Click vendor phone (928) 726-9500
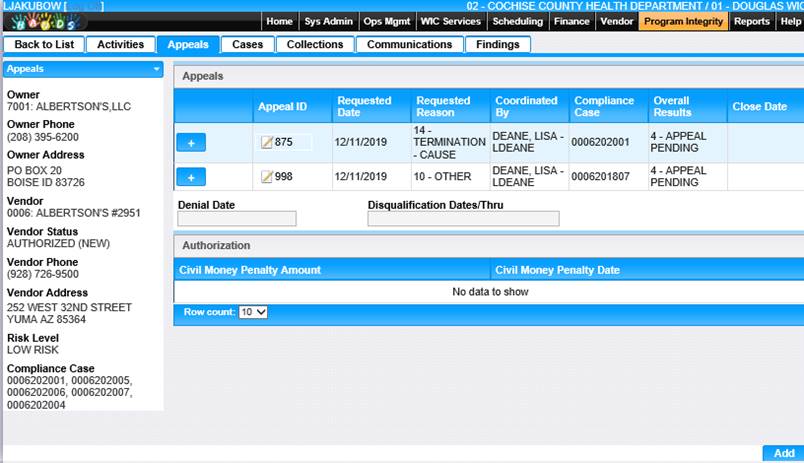The image size is (804, 463). coord(43,274)
